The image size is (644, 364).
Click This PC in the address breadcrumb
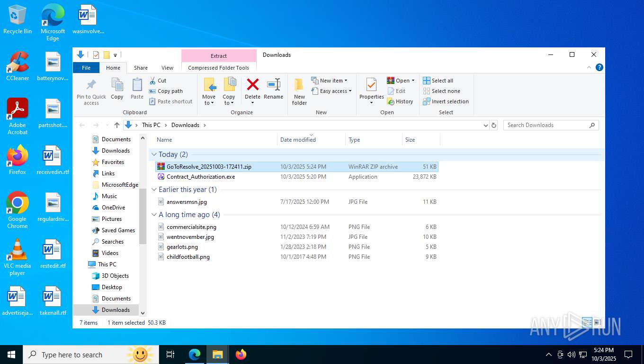(x=151, y=125)
